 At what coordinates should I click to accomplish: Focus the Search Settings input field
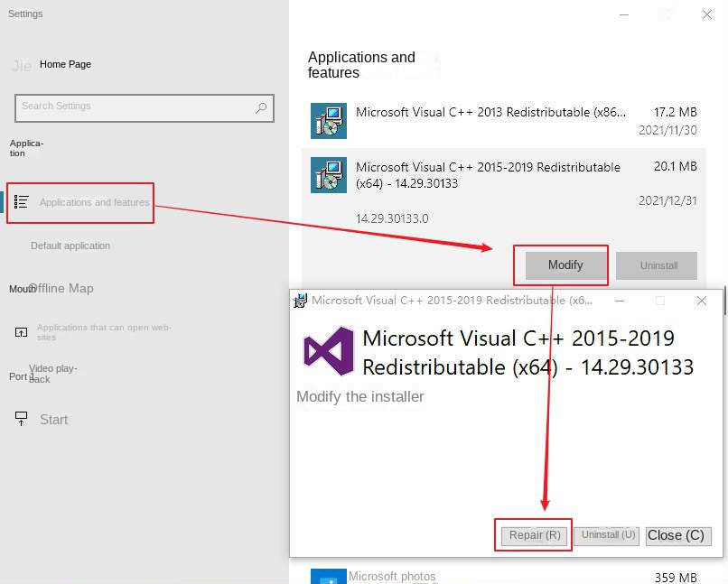134,107
